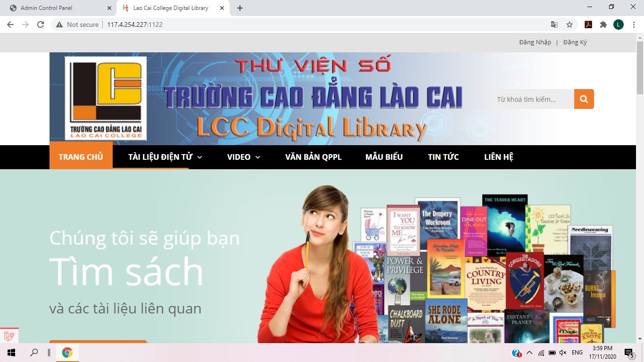This screenshot has width=644, height=362.
Task: Click the Đăng Ký register link
Action: (x=575, y=42)
